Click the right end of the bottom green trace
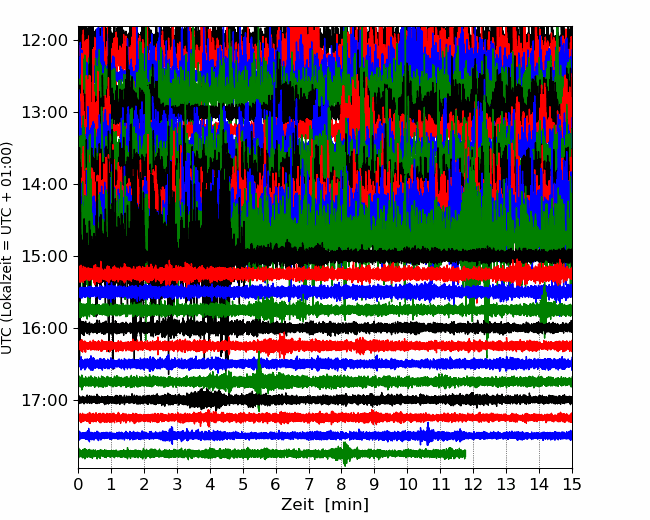The width and height of the screenshot is (650, 520). [464, 454]
